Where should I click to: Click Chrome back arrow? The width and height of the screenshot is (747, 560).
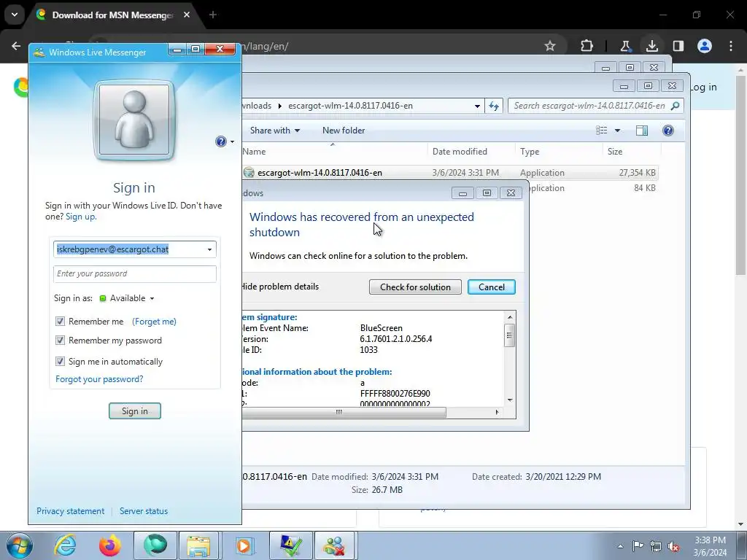16,46
